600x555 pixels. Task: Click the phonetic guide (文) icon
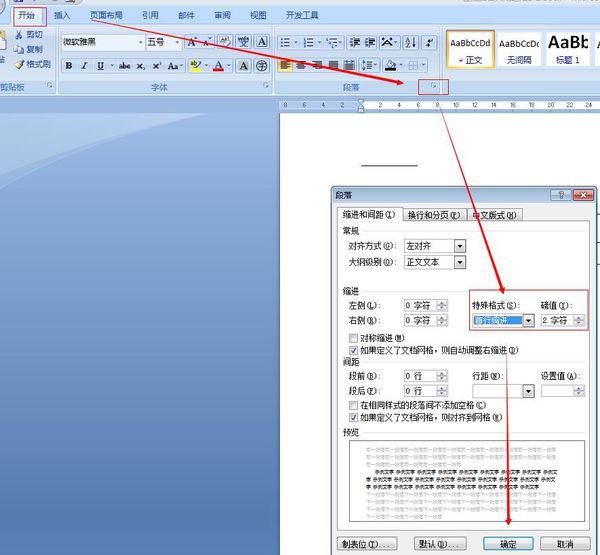coord(243,42)
